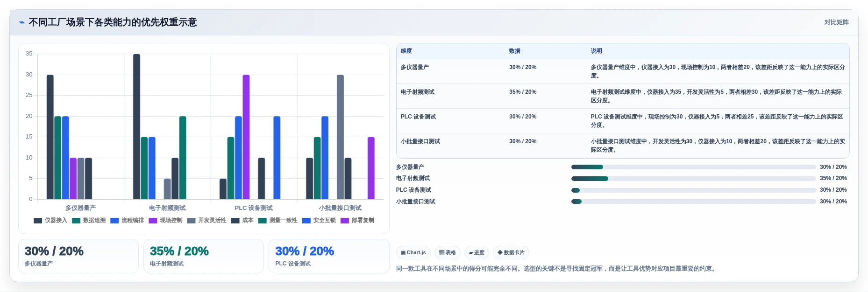Click 小批量接口测试 on the chart x-axis
The height and width of the screenshot is (292, 868).
[x=340, y=208]
